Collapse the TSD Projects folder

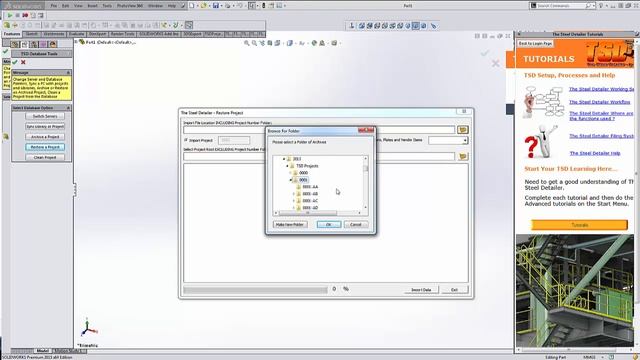(x=287, y=166)
